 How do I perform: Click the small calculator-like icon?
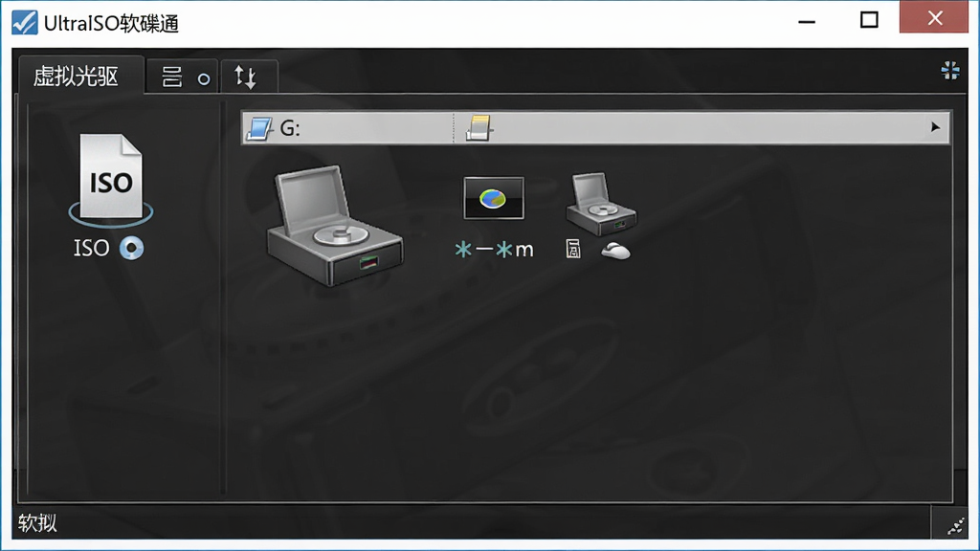[x=573, y=249]
